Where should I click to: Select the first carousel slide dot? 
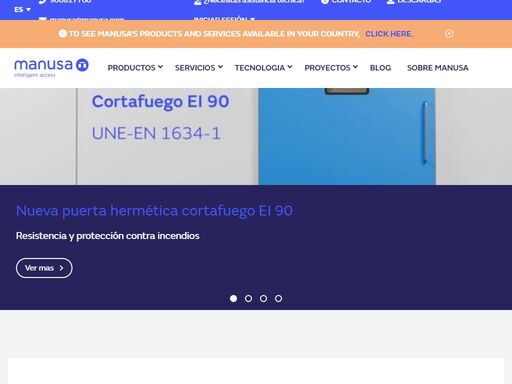(233, 298)
